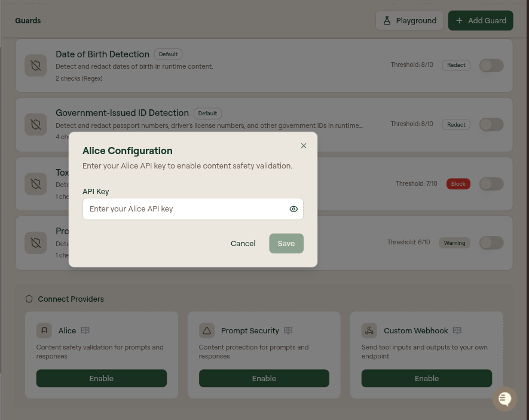Enable the Prompt Security provider
Image resolution: width=529 pixels, height=420 pixels.
pyautogui.click(x=264, y=378)
